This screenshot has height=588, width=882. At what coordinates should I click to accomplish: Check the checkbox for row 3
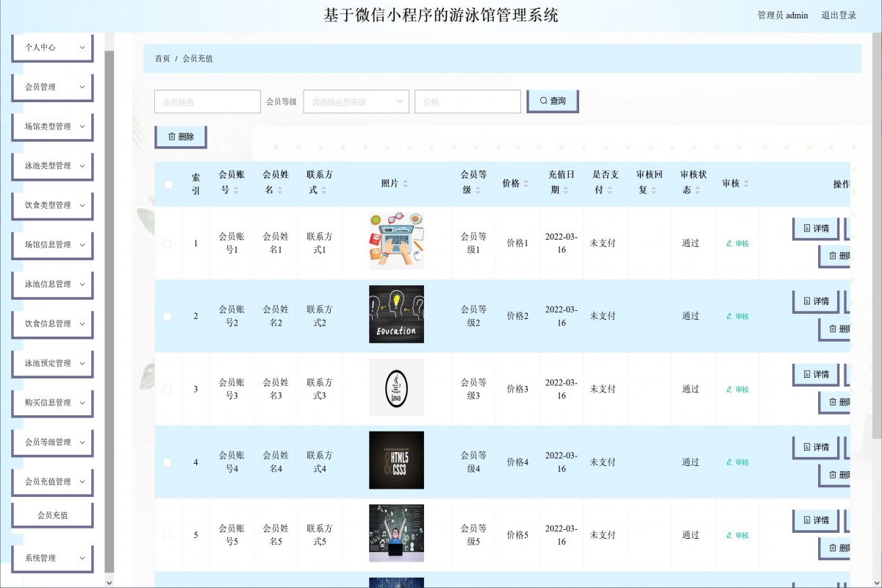(167, 388)
